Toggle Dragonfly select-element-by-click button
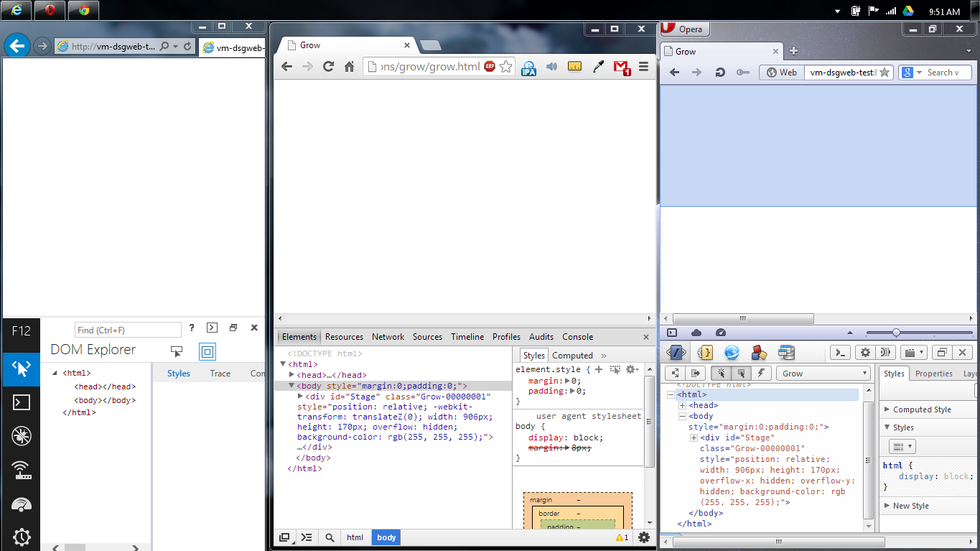The width and height of the screenshot is (980, 551). click(720, 374)
